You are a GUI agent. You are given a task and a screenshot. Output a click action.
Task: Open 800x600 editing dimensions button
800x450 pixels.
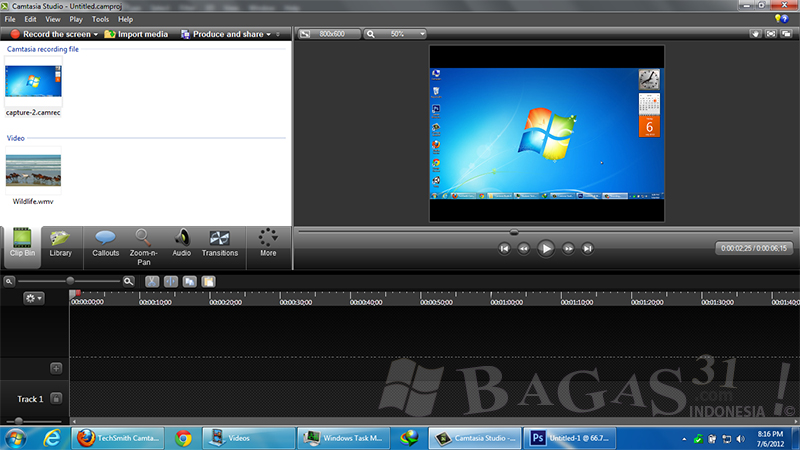point(329,34)
